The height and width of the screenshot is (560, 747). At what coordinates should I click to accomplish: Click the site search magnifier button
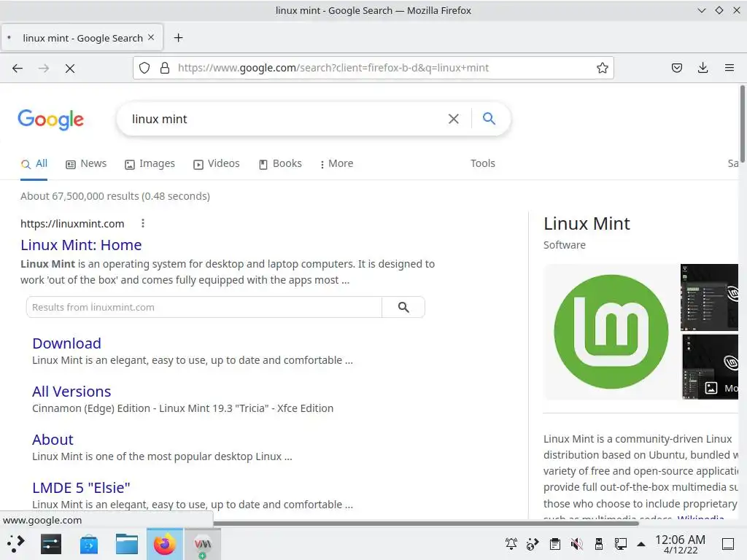403,307
